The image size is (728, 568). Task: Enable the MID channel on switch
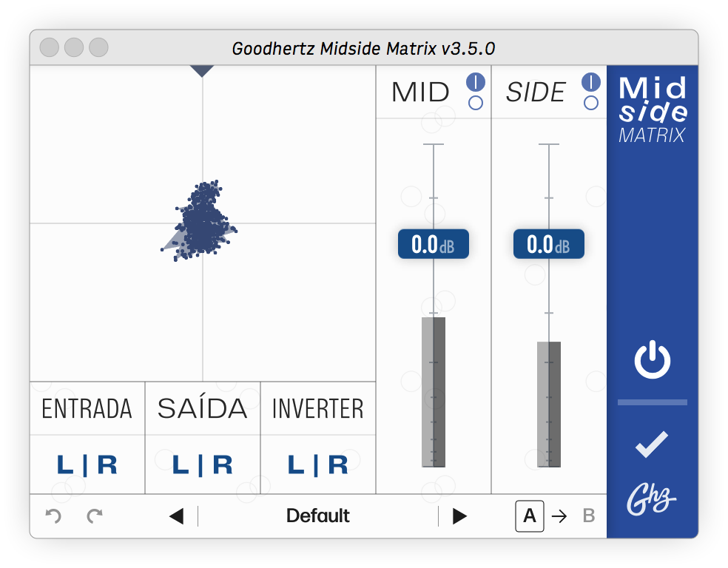point(476,82)
